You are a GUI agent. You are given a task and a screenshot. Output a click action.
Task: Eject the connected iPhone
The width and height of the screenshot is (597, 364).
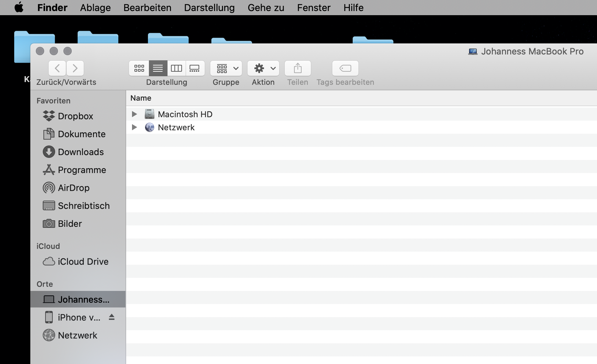(112, 317)
